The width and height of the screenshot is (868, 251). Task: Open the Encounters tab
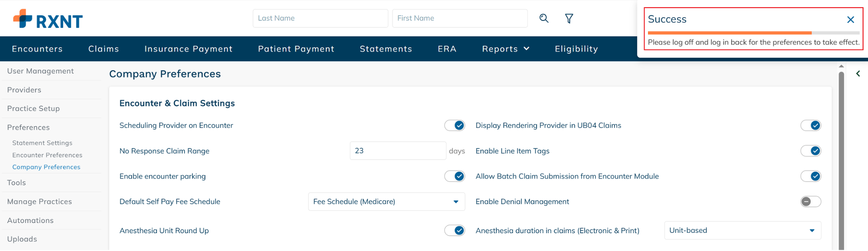coord(37,49)
